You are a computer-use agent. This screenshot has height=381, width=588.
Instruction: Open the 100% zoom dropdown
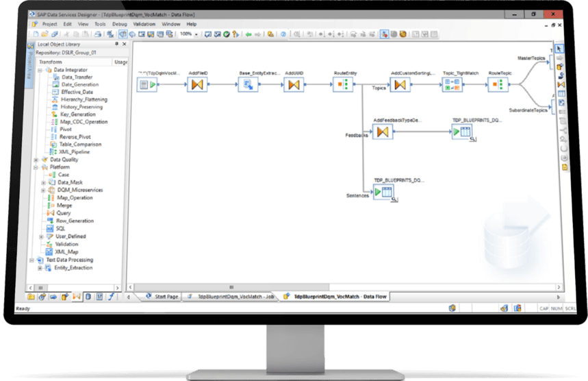[x=196, y=34]
